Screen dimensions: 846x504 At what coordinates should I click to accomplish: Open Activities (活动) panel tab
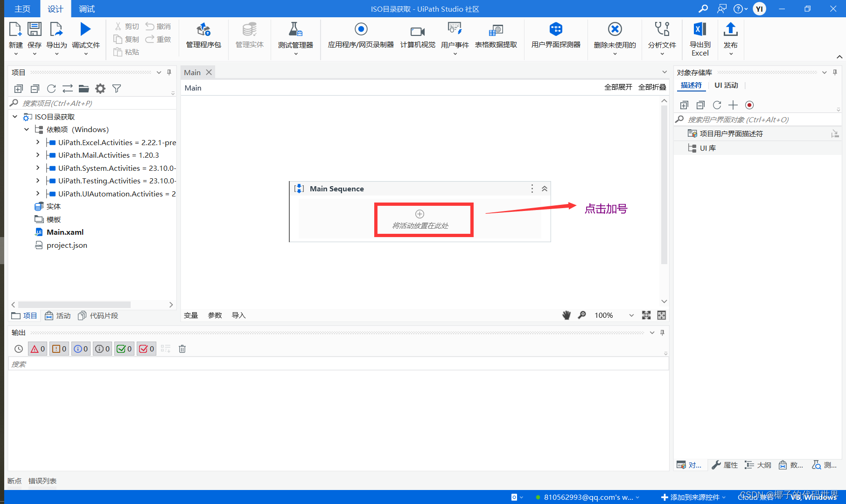tap(58, 315)
